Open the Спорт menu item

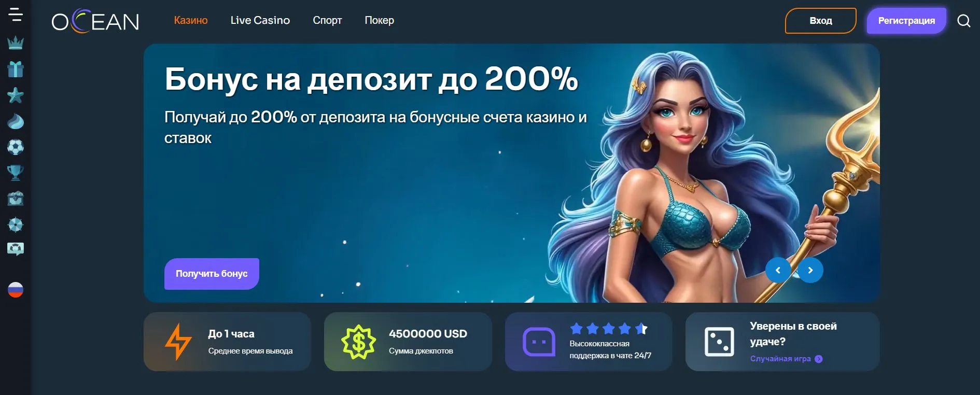327,20
